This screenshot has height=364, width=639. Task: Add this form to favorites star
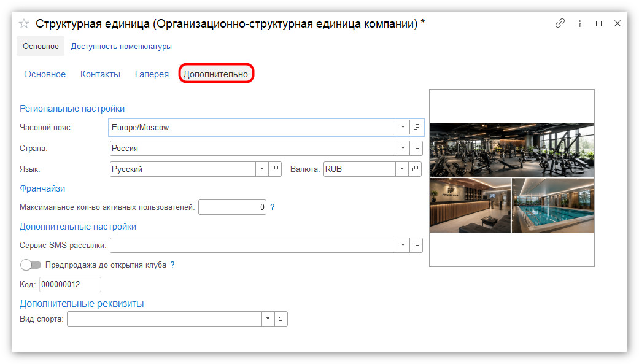24,24
